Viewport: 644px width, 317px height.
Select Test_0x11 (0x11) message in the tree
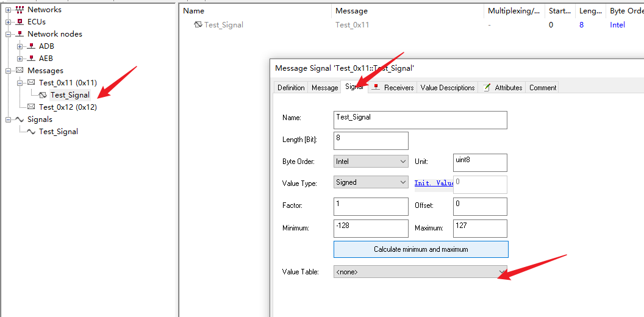click(68, 83)
